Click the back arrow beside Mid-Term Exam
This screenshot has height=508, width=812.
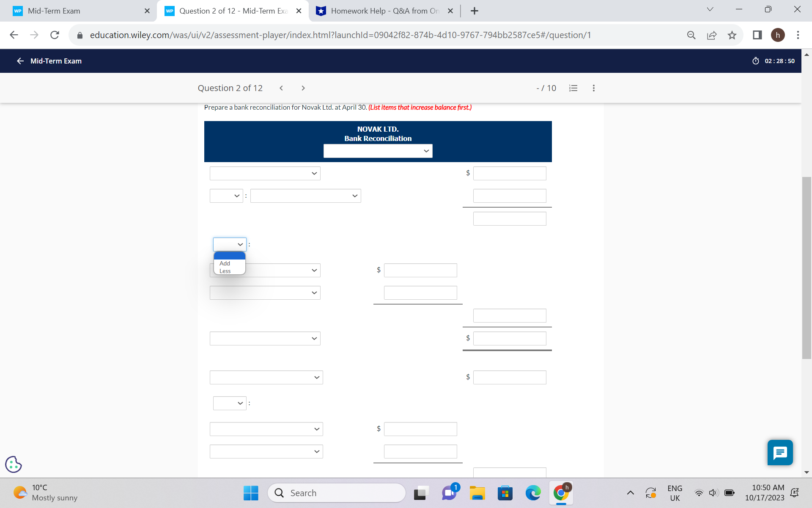click(20, 61)
